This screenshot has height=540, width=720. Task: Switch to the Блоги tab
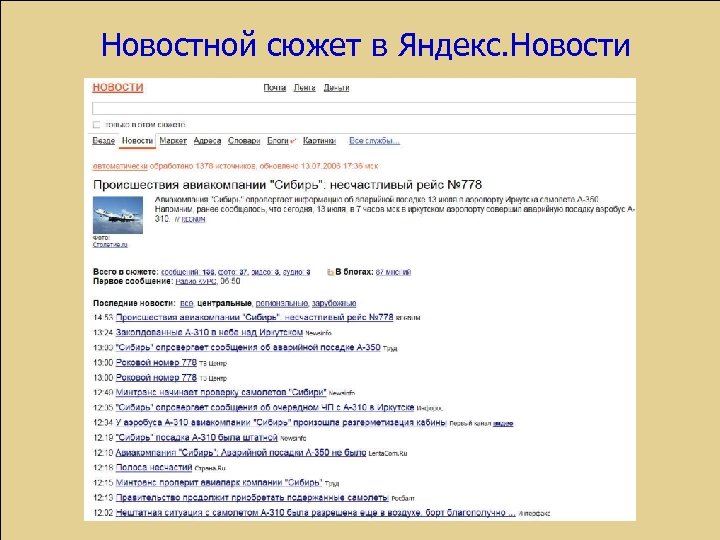tap(278, 141)
